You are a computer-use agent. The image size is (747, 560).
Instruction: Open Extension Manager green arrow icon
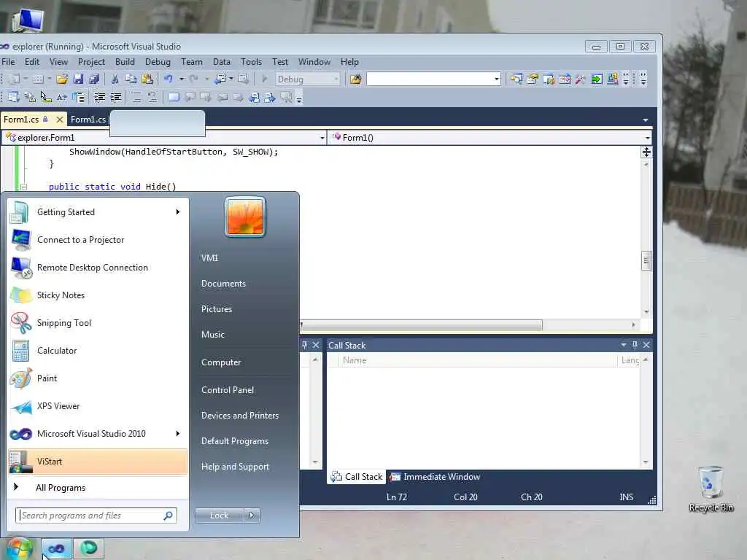[x=597, y=79]
